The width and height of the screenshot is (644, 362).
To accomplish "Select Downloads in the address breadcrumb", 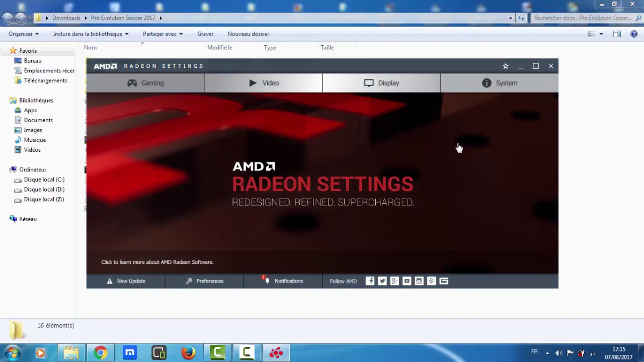I will (66, 18).
